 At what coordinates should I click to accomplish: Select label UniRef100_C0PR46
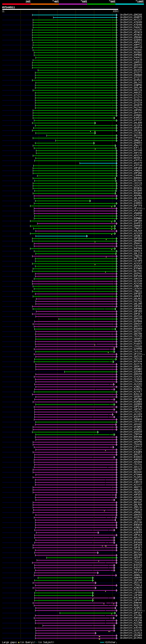131,175
